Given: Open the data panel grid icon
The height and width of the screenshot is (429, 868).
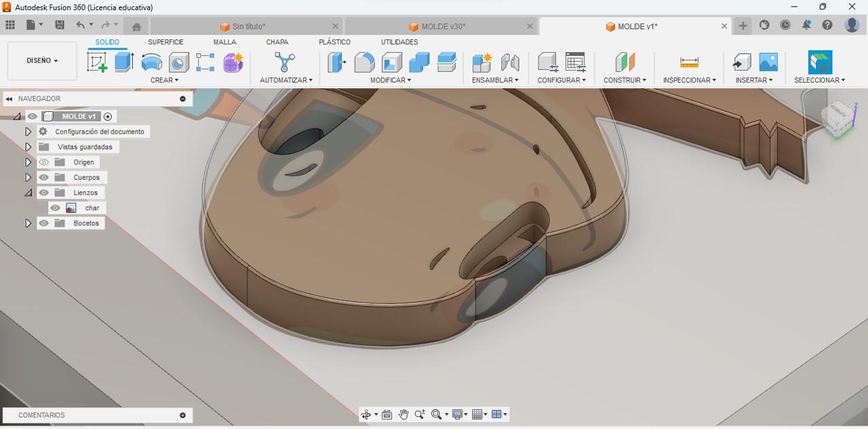Looking at the screenshot, I should (10, 25).
